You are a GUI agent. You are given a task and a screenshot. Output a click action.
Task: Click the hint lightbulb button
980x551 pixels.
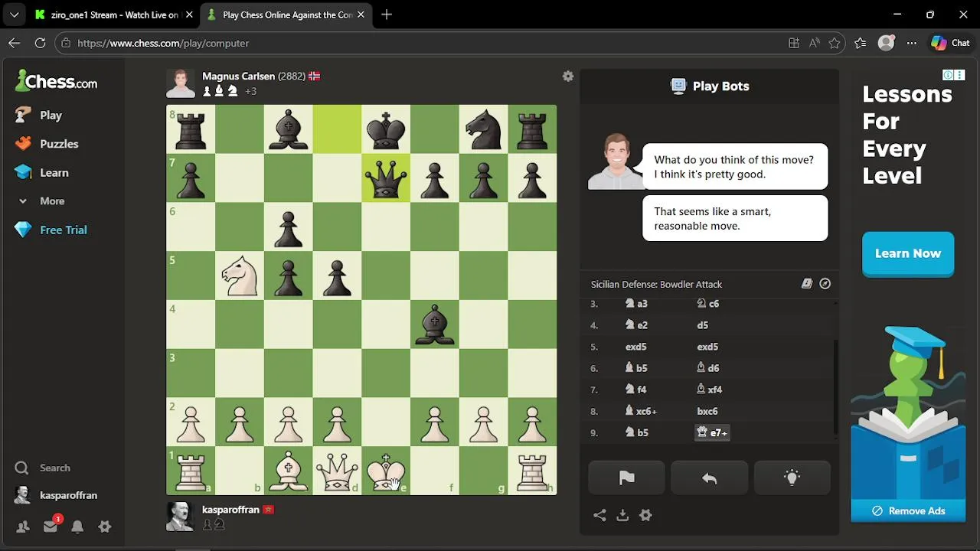click(x=792, y=478)
